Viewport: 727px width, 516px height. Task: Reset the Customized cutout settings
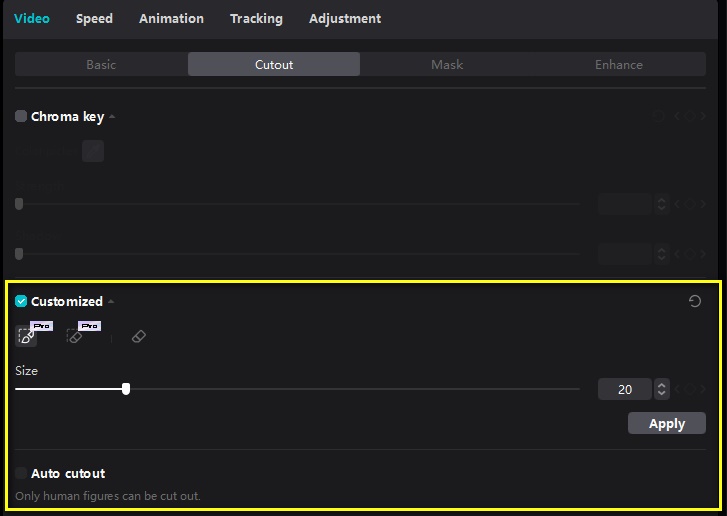click(695, 301)
